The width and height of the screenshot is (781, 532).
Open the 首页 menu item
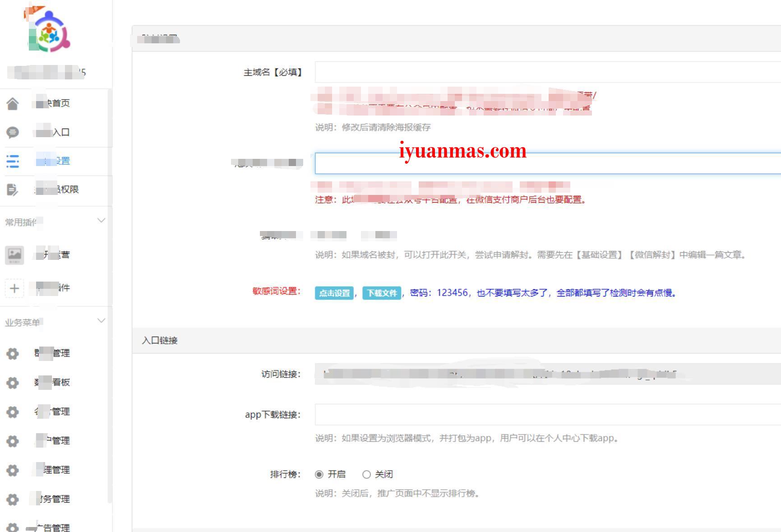(x=56, y=103)
